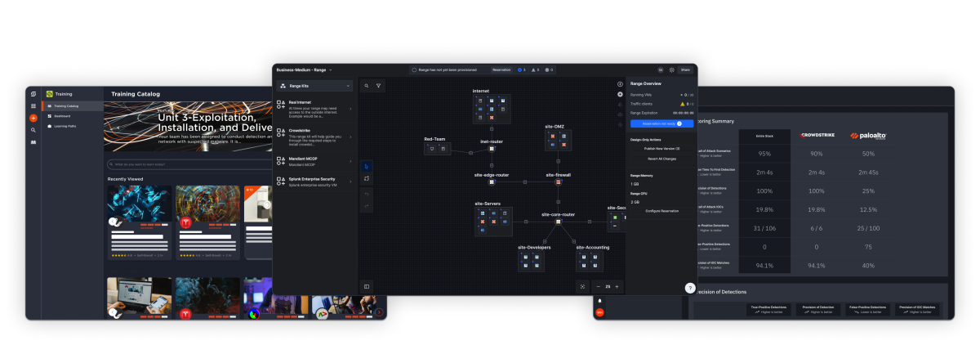This screenshot has width=980, height=363.
Task: Click the canvas filter funnel icon
Action: [x=379, y=85]
